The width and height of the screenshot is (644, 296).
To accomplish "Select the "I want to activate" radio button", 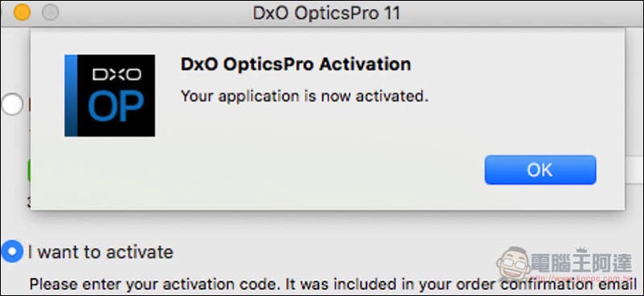I will pos(11,251).
